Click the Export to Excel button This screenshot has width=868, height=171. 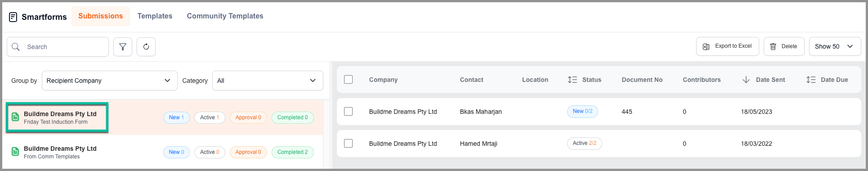(x=727, y=46)
